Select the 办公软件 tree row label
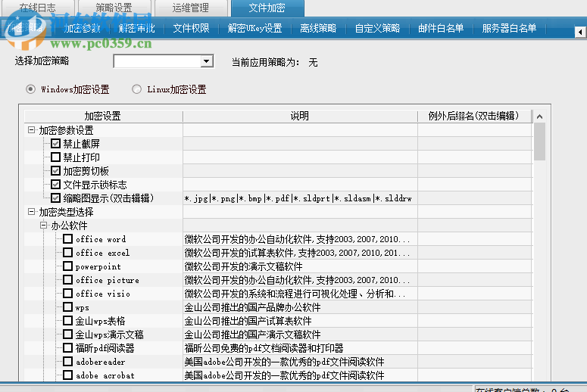The width and height of the screenshot is (587, 392). (69, 226)
